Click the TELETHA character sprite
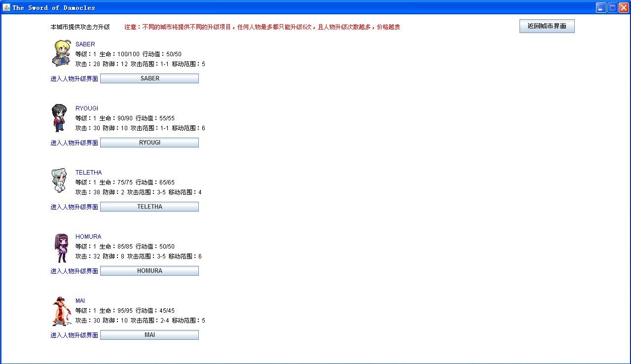Screen dimensions: 631x364 [x=59, y=181]
